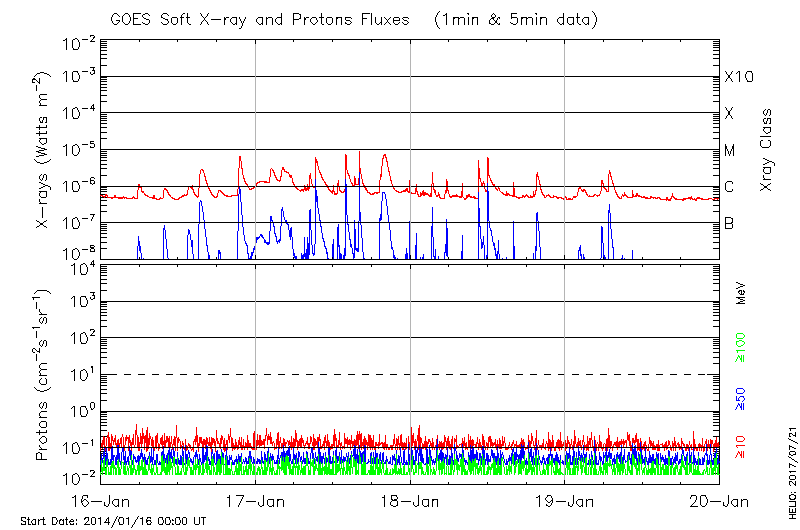The image size is (800, 530).
Task: Select the B flare class label
Action: point(729,223)
